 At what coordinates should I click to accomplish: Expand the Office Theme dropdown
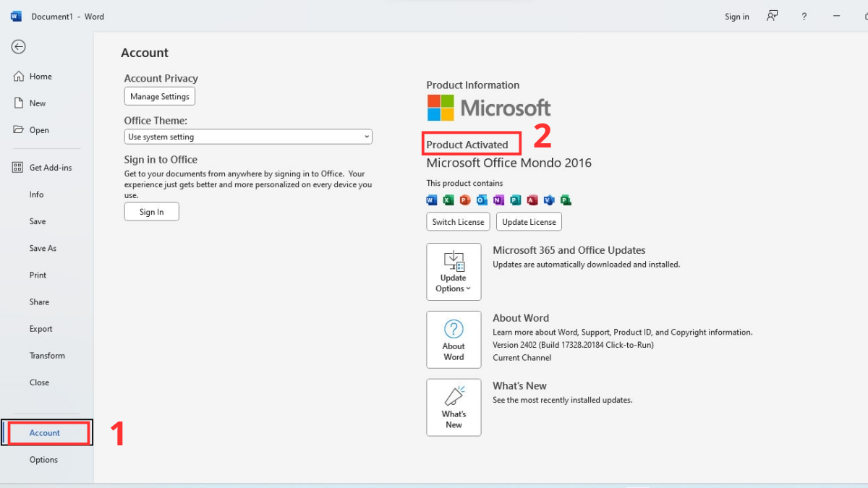[248, 137]
